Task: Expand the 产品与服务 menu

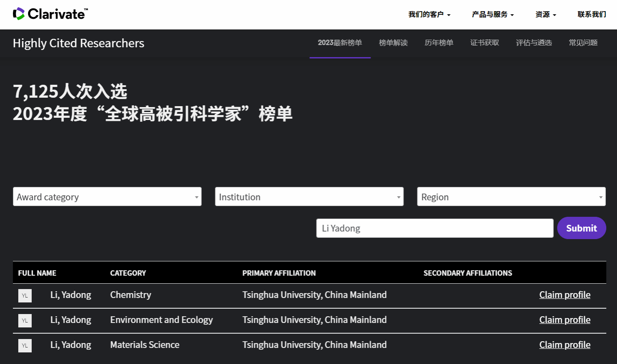Action: 493,14
